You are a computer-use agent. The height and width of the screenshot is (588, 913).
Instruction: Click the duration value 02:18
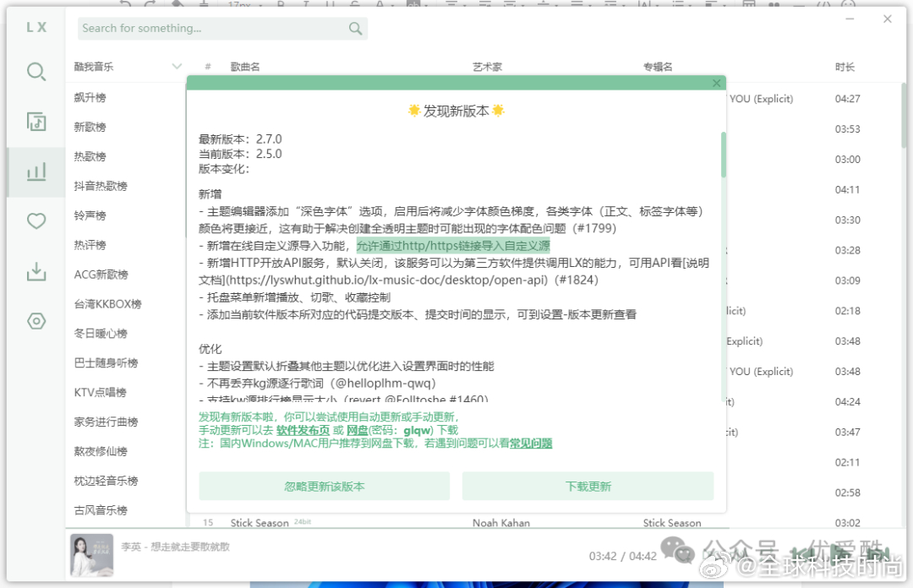point(847,311)
